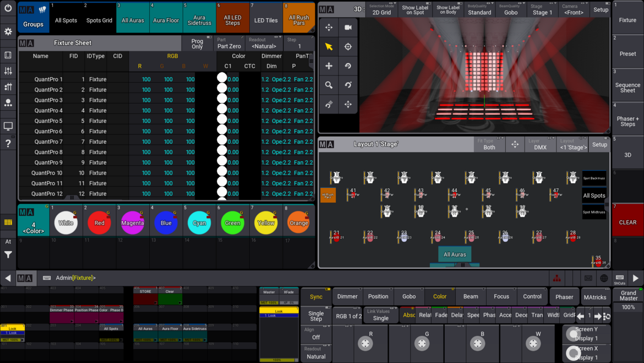The height and width of the screenshot is (363, 644).
Task: Open the on-screen keyboard icon beside Admin command line
Action: tap(47, 278)
